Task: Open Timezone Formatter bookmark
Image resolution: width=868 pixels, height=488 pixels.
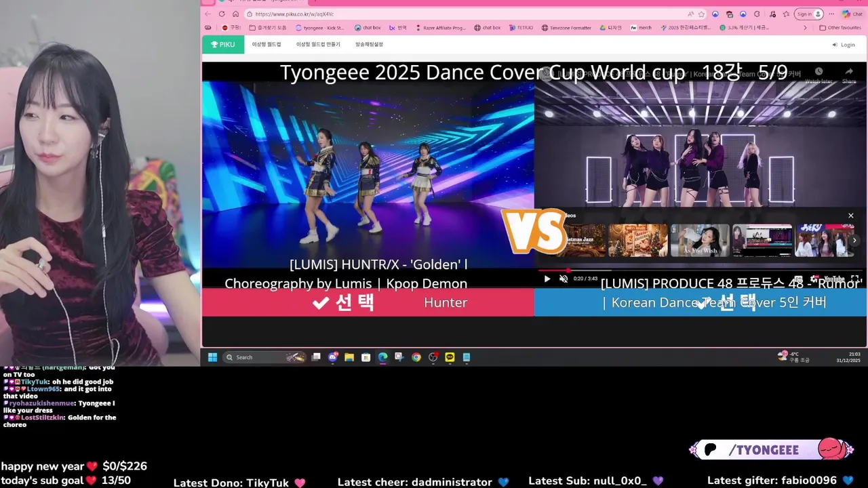Action: pos(566,28)
